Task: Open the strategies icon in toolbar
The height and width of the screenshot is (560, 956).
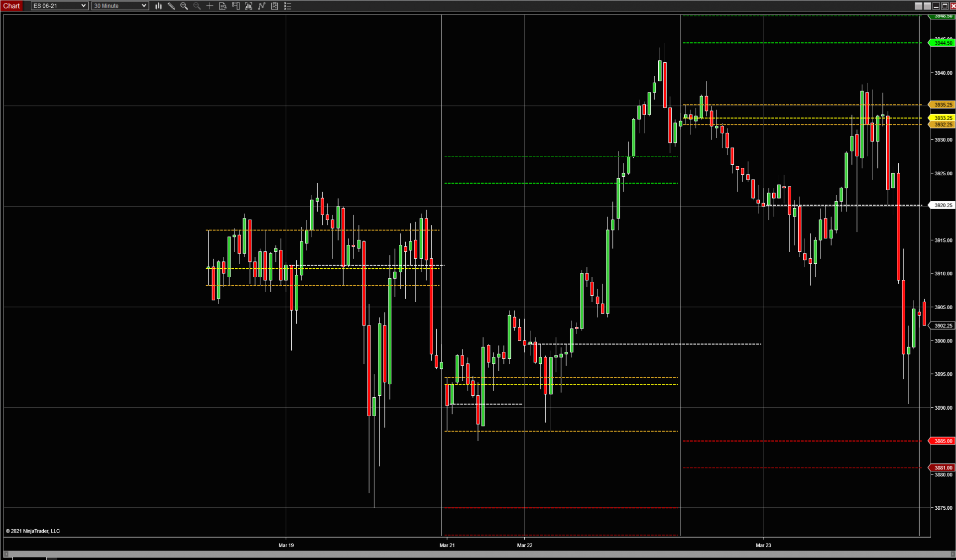Action: pos(274,6)
